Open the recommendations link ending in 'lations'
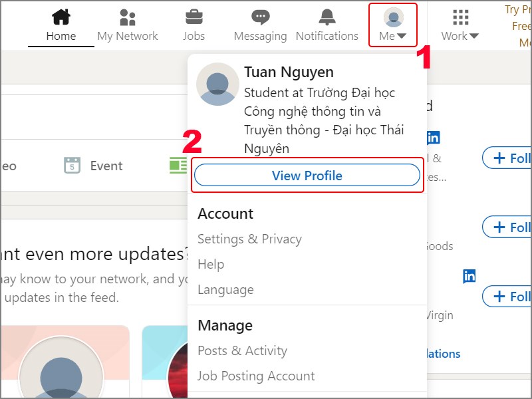 coord(444,354)
